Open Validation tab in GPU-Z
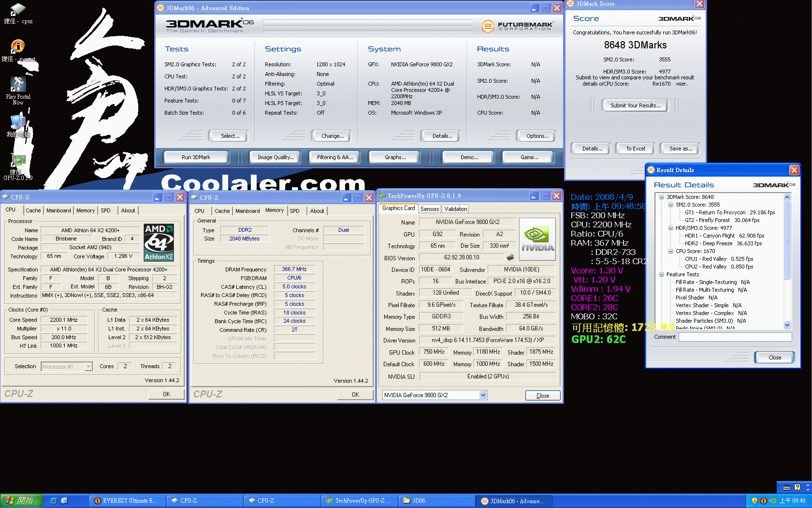This screenshot has width=812, height=508. (456, 209)
